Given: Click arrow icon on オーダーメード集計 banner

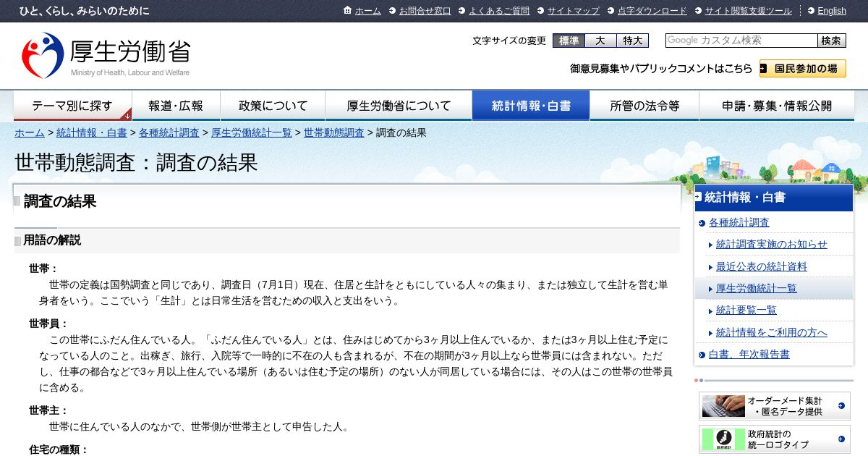Looking at the screenshot, I should coord(841,406).
